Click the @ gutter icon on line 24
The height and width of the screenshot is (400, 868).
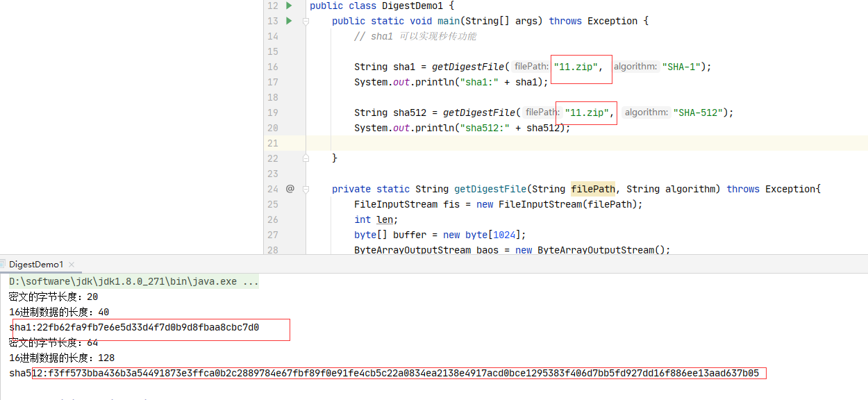290,189
